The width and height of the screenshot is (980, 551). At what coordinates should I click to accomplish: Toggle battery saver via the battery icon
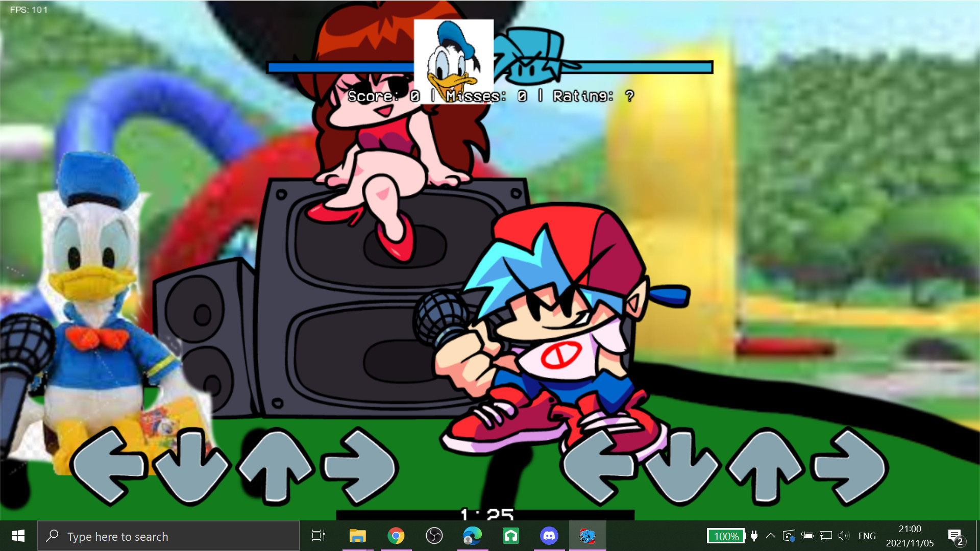click(x=807, y=536)
